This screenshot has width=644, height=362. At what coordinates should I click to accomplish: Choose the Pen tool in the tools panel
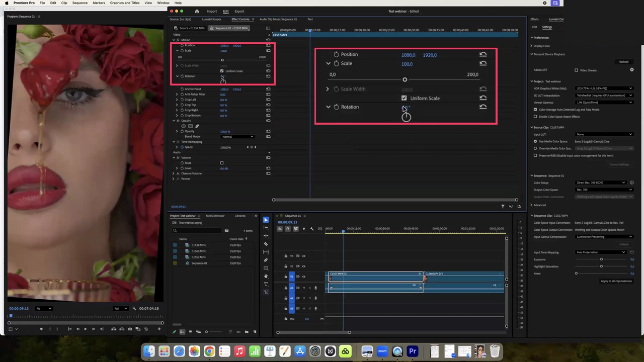[x=266, y=260]
